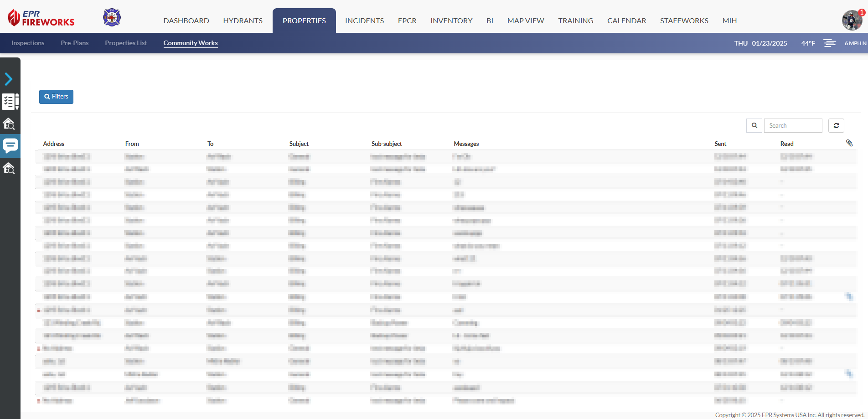
Task: Open the Map View tab
Action: (525, 21)
